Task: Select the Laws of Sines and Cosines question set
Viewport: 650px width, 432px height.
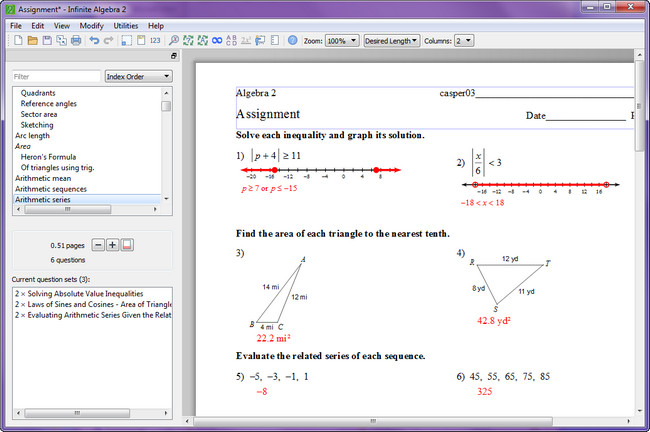Action: (x=93, y=304)
